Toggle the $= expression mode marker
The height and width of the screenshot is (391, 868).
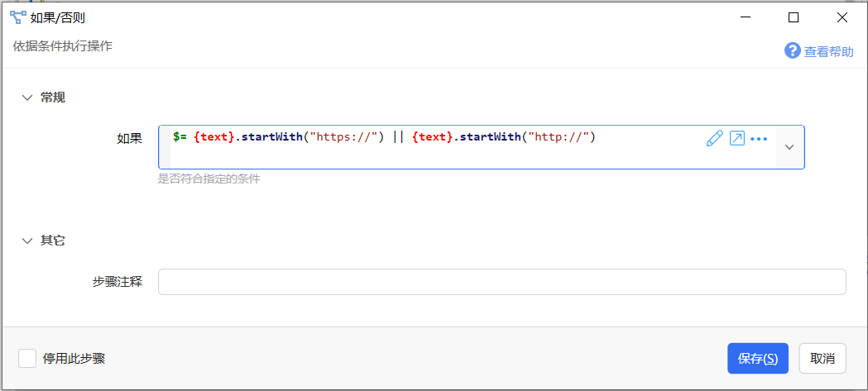coord(180,137)
